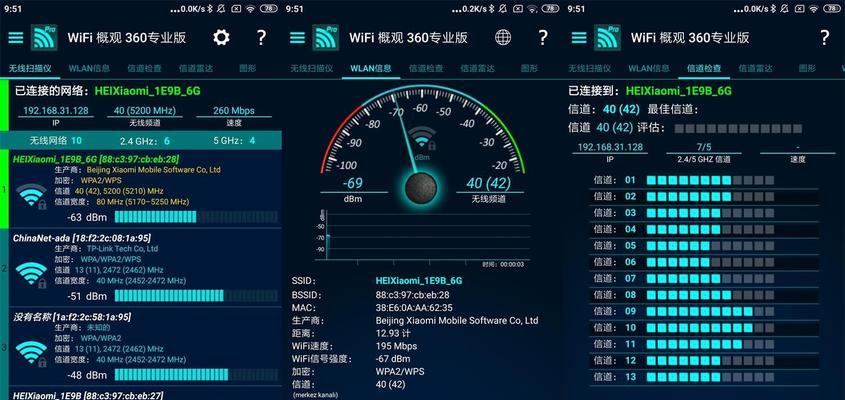Tap the -63 dBm signal strength bar
Screen dimensions: 845x400
(x=196, y=217)
